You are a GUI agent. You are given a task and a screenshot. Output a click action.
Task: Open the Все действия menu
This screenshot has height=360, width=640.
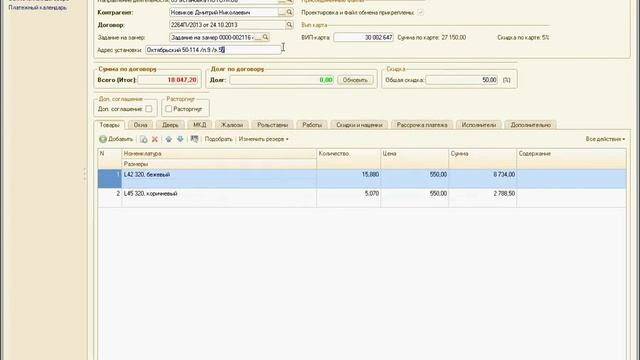coord(605,139)
